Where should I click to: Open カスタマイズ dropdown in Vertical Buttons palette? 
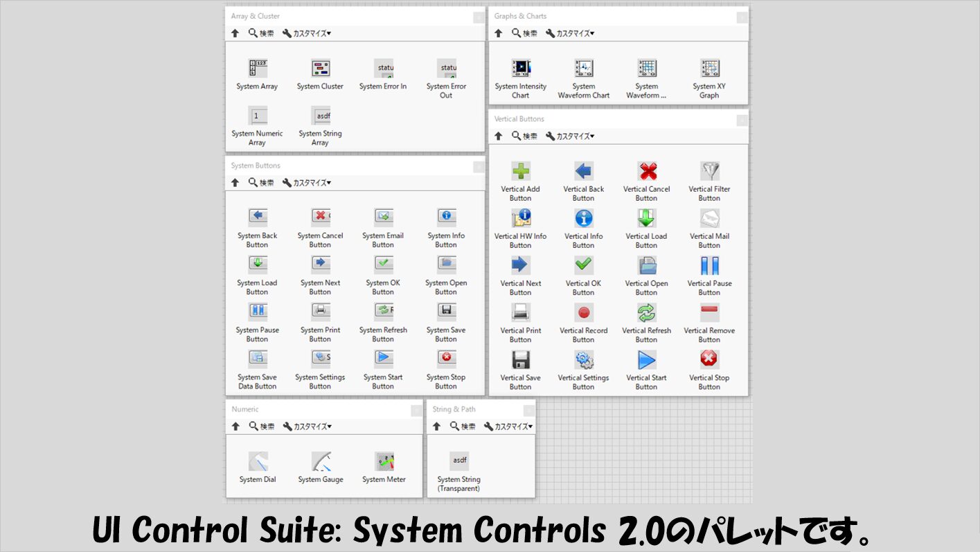[570, 136]
